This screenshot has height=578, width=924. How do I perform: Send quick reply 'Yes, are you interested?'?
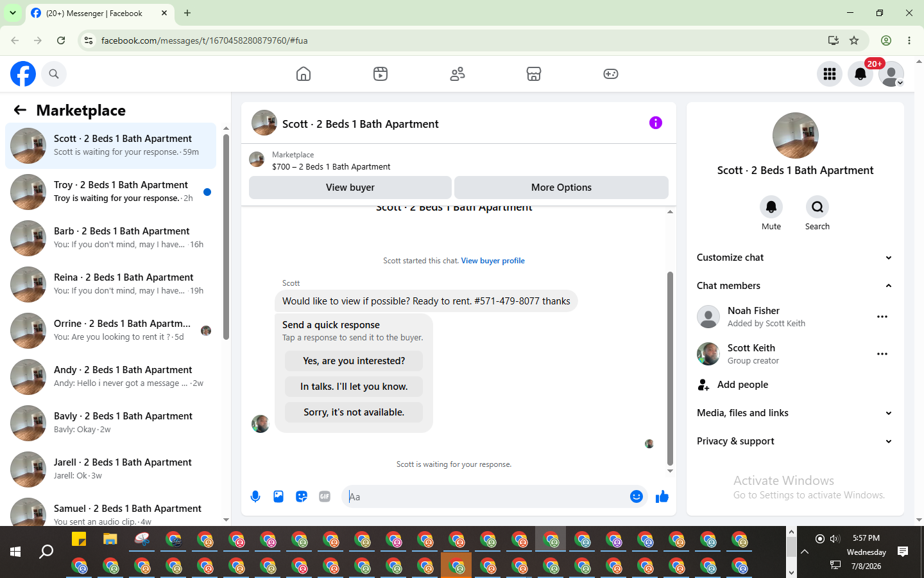354,361
